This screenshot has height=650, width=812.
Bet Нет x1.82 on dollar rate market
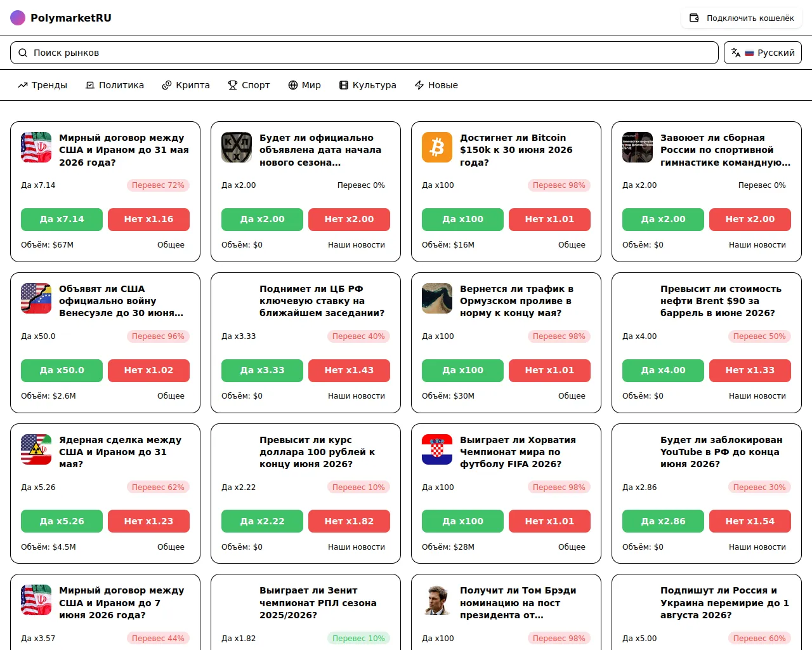pyautogui.click(x=349, y=521)
